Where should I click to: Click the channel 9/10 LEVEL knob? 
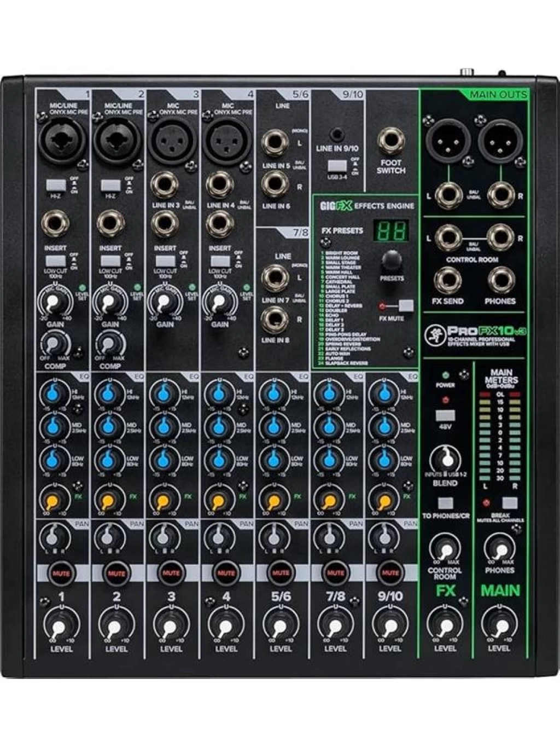[x=390, y=624]
